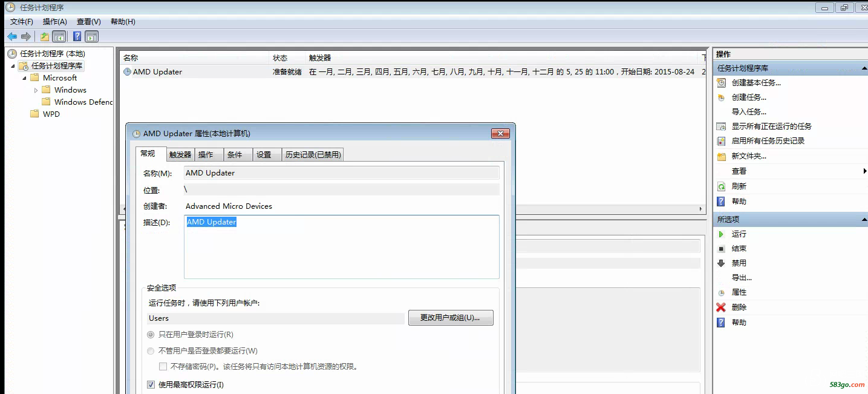Switch to the 触发器 tab
Image resolution: width=868 pixels, height=394 pixels.
180,155
